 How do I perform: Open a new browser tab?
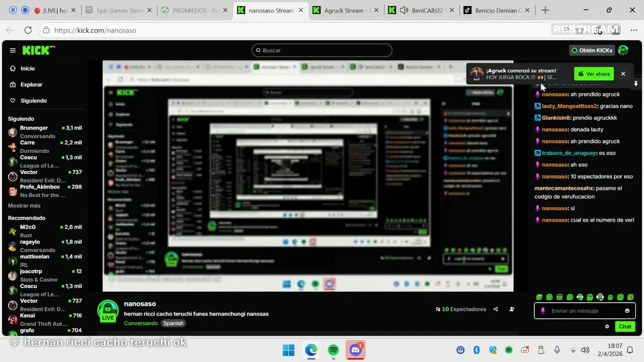[545, 10]
